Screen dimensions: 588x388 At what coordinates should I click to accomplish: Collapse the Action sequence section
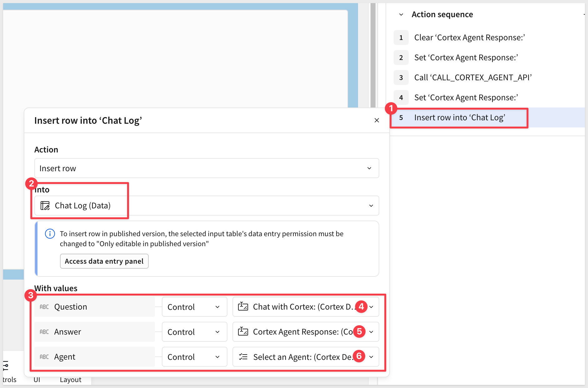click(401, 15)
